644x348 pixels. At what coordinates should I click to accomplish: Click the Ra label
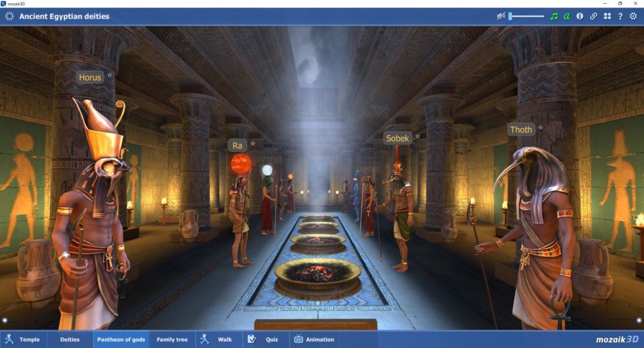(x=237, y=146)
